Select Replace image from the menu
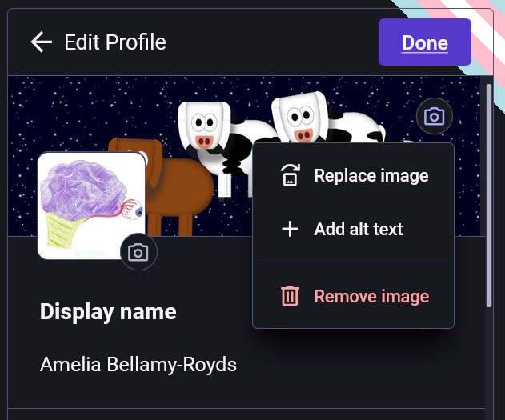This screenshot has height=420, width=505. coord(353,176)
